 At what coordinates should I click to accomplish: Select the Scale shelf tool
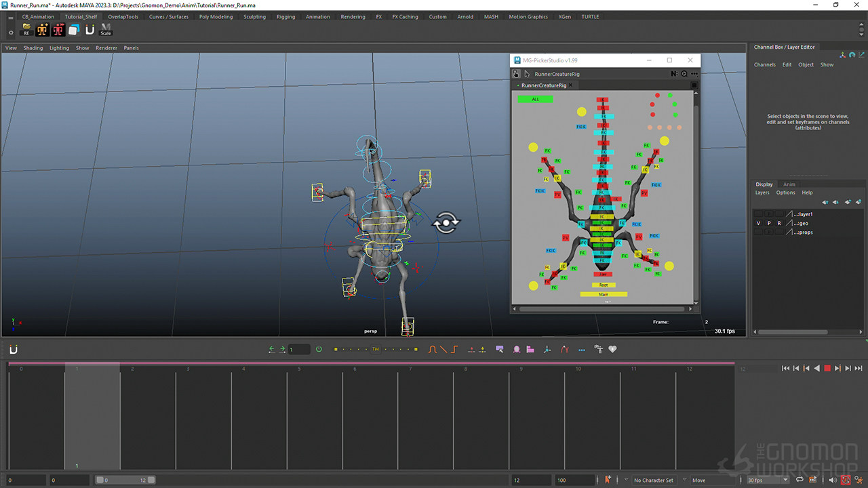[x=106, y=30]
